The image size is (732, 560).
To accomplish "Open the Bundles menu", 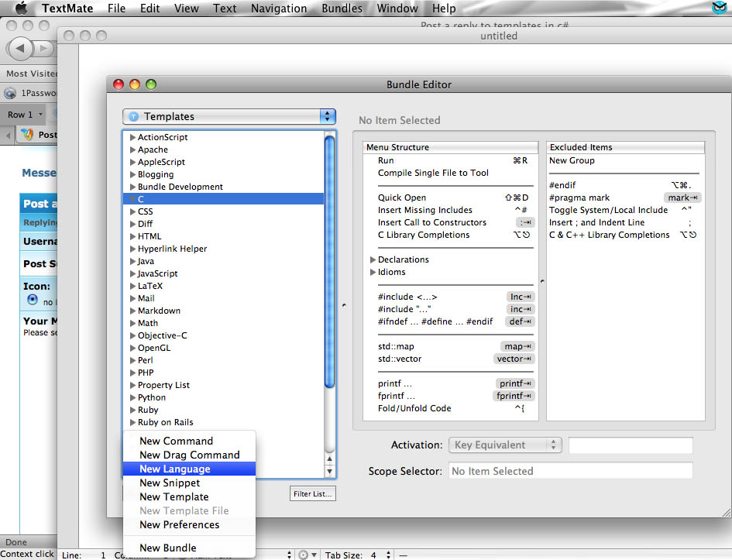I will point(342,9).
